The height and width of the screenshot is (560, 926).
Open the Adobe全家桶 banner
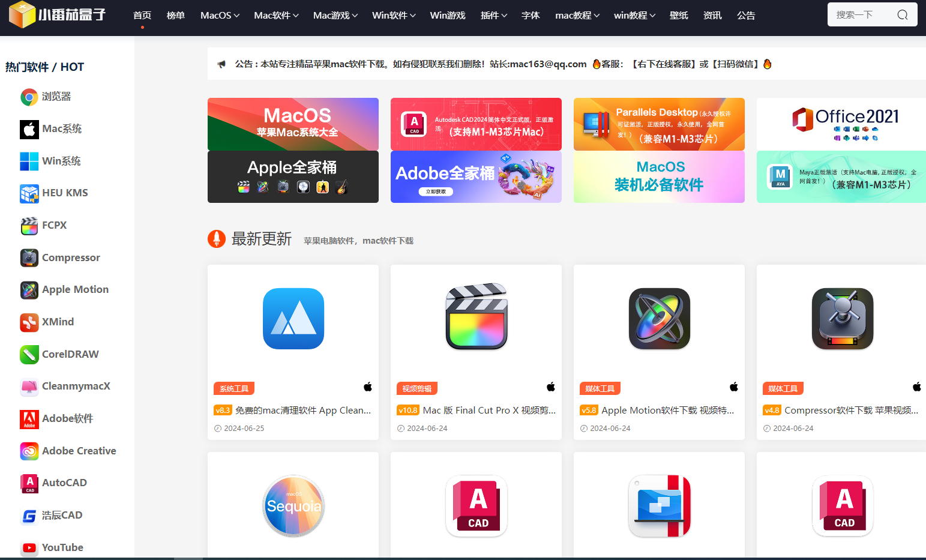(x=476, y=176)
